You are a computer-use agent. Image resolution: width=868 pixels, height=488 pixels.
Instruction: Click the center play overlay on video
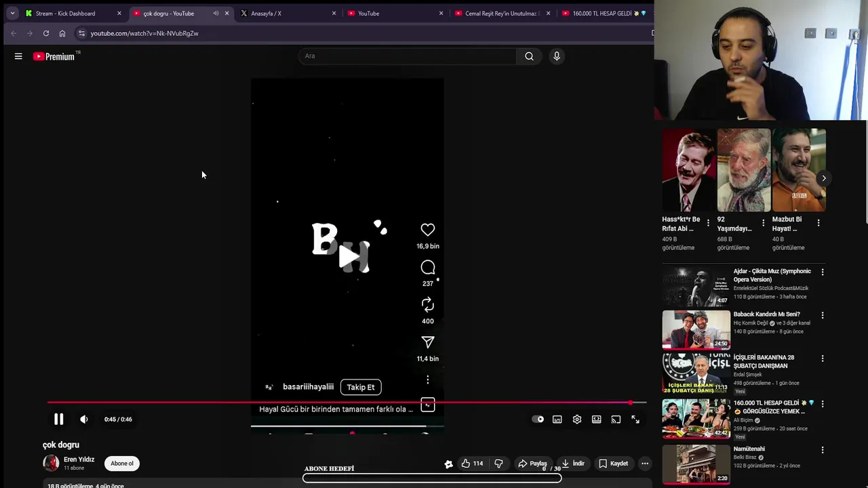pos(348,256)
